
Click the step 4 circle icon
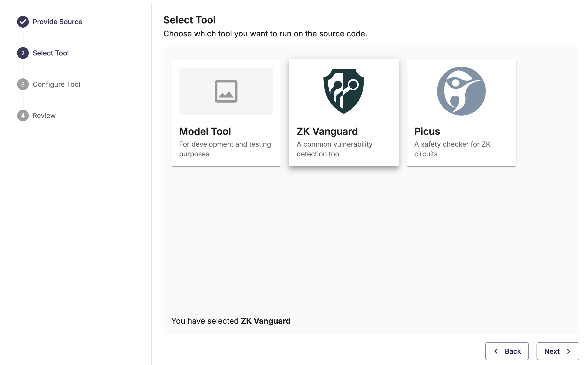(23, 116)
